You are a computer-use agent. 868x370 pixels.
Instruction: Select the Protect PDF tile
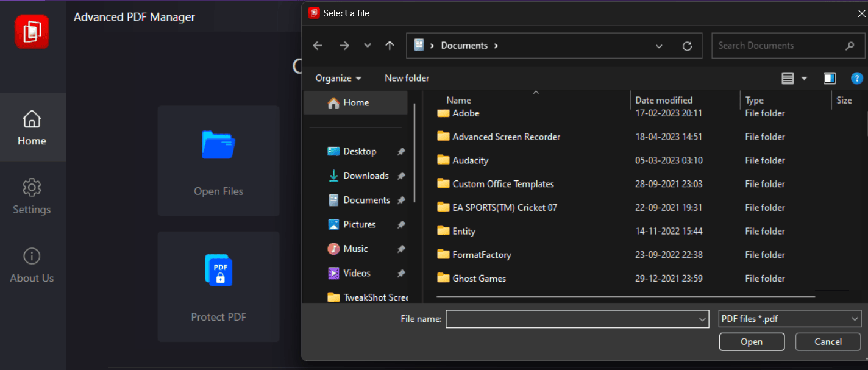pos(218,286)
